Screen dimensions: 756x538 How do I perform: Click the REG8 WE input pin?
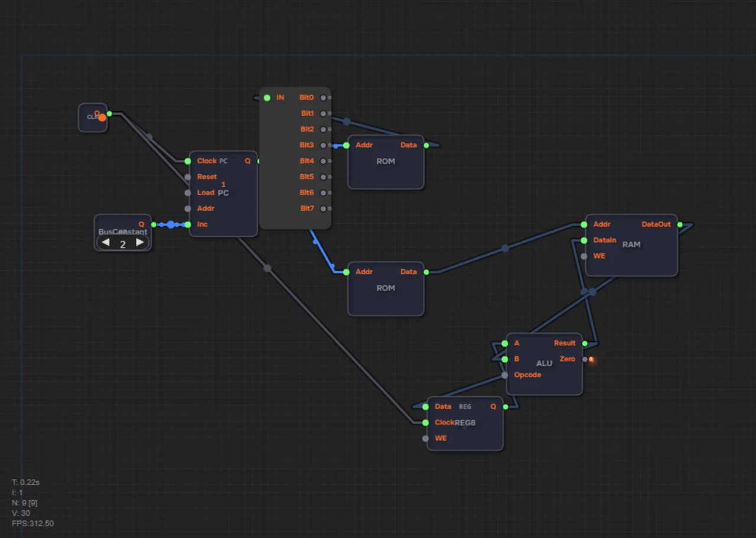tap(425, 438)
